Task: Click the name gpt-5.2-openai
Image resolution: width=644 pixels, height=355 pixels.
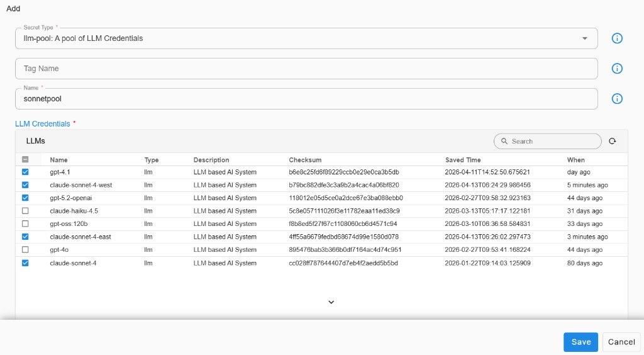Action: (70, 198)
